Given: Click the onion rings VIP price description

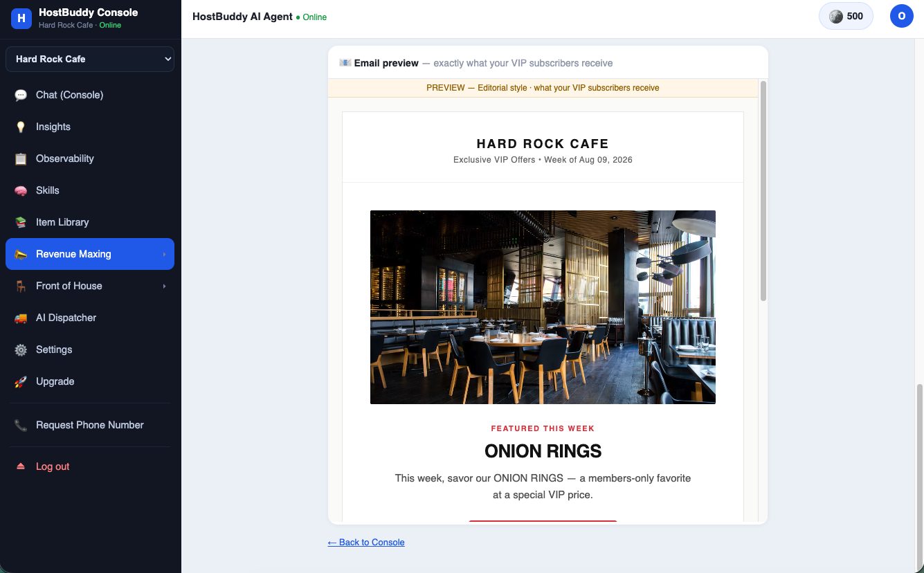Looking at the screenshot, I should pyautogui.click(x=543, y=486).
